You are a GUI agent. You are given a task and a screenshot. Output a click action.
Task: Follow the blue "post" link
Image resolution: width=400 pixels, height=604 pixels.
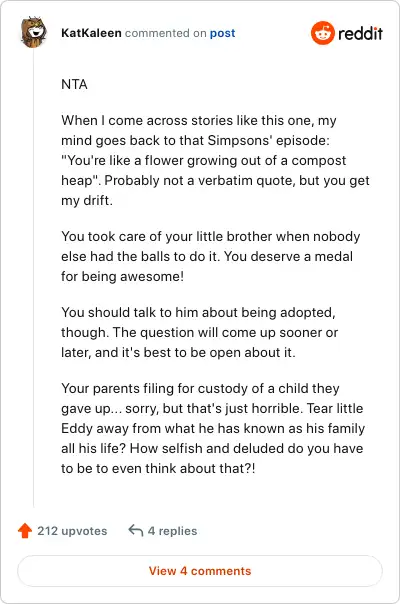click(x=222, y=33)
